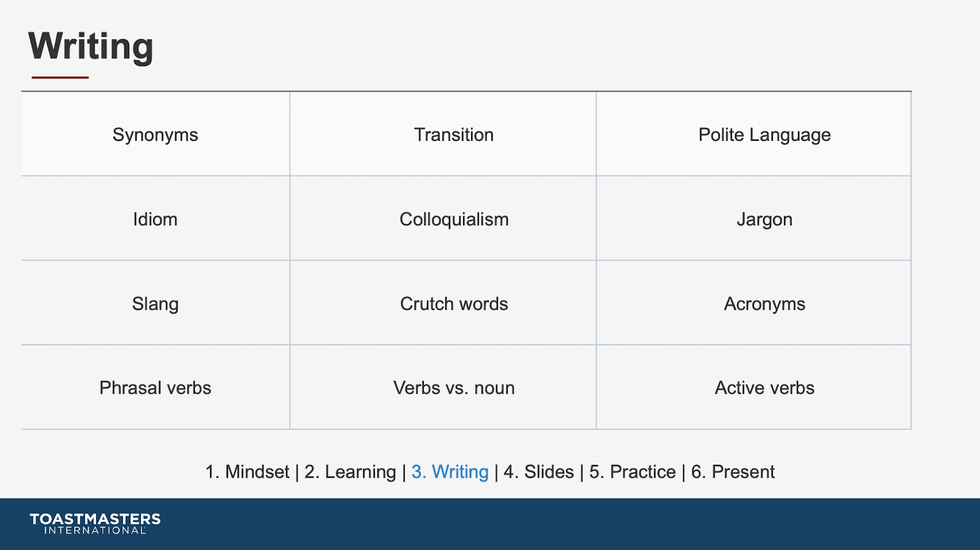980x550 pixels.
Task: Click the Slang table cell
Action: (x=156, y=303)
